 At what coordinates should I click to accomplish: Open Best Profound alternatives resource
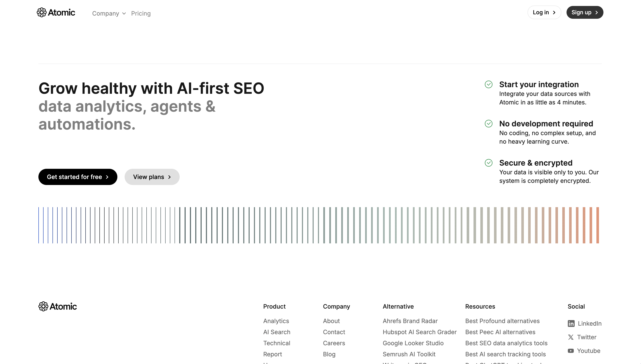[x=502, y=321]
